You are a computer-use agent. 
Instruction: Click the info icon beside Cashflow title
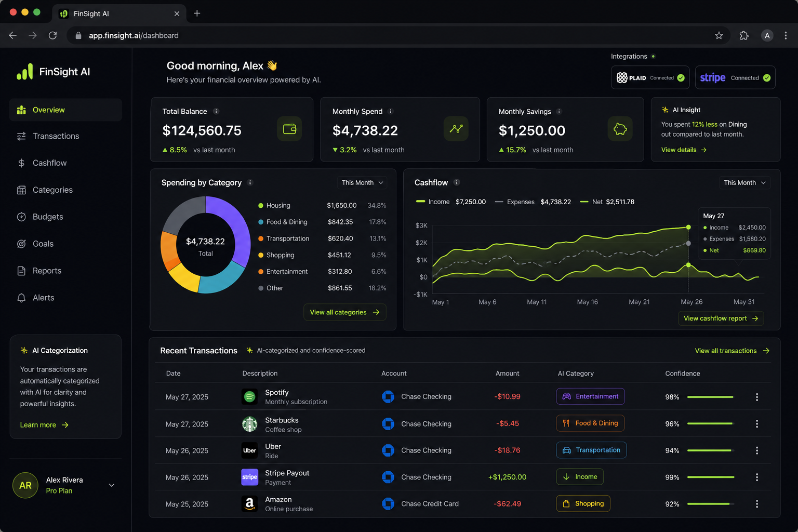point(457,182)
